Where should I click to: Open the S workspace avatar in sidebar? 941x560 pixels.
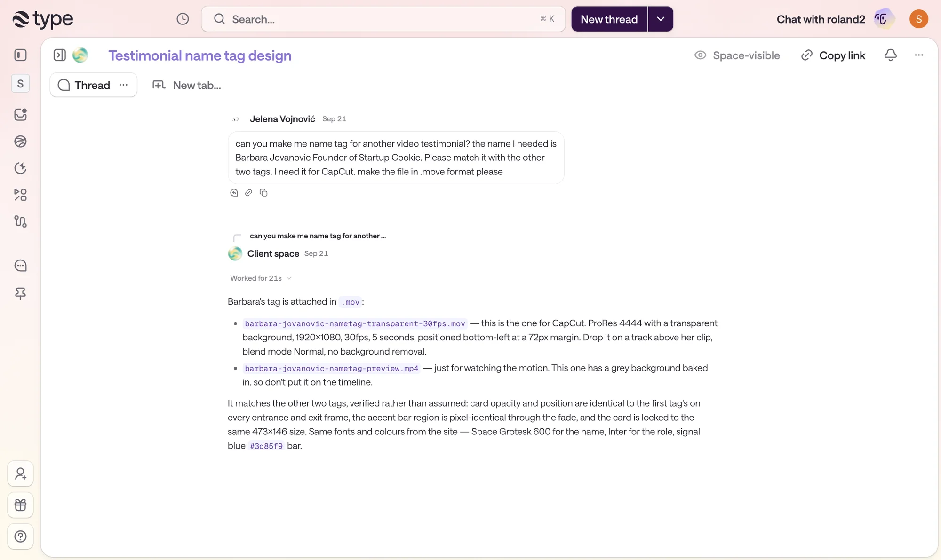tap(20, 83)
